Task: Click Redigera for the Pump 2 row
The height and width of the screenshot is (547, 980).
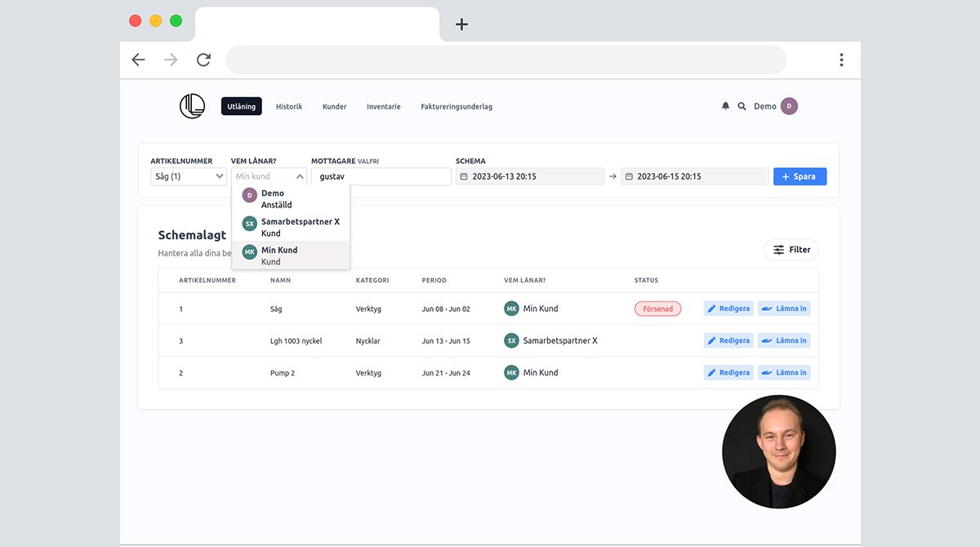Action: [728, 372]
